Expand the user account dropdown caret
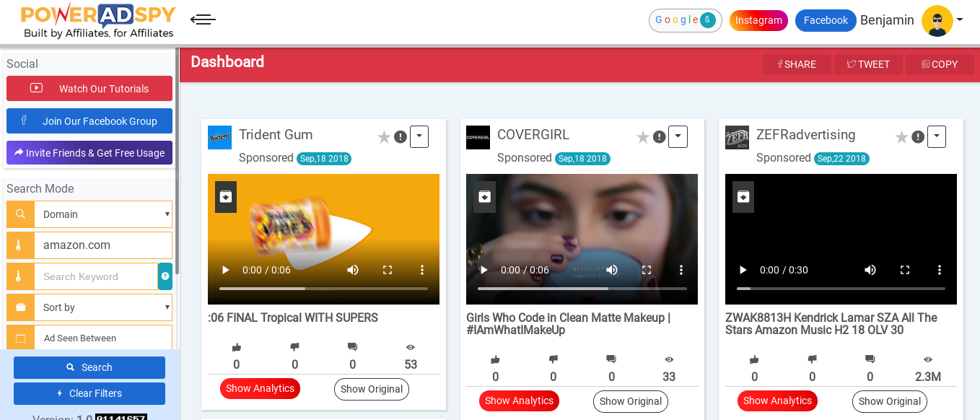980x420 pixels. (960, 20)
